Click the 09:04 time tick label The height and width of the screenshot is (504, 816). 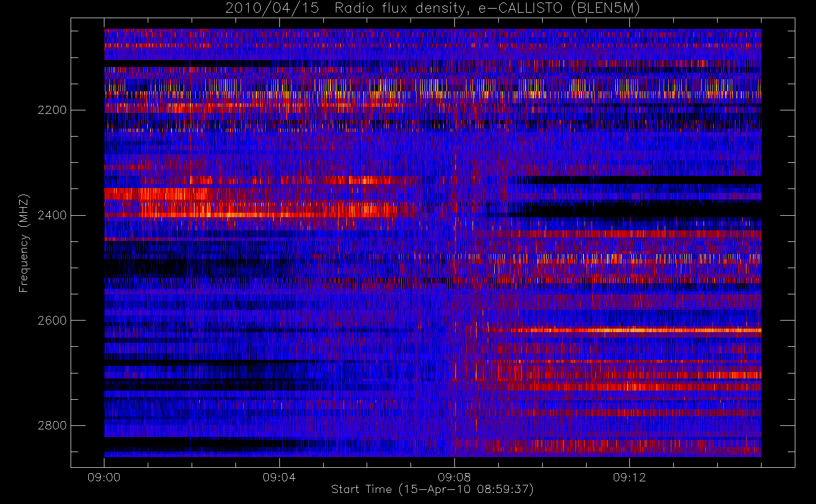tap(279, 477)
